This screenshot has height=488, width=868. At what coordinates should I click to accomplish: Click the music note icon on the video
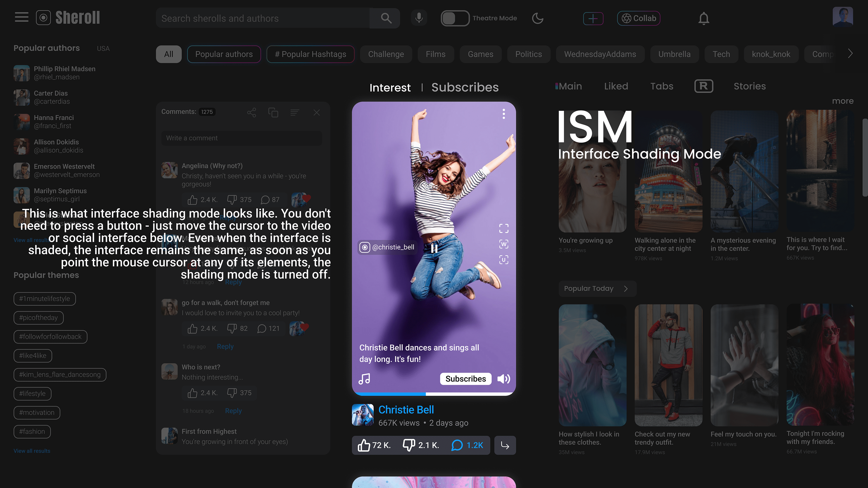pyautogui.click(x=364, y=379)
